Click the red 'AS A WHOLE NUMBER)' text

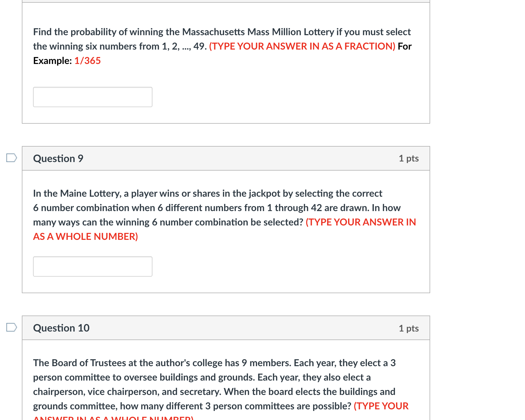click(85, 237)
